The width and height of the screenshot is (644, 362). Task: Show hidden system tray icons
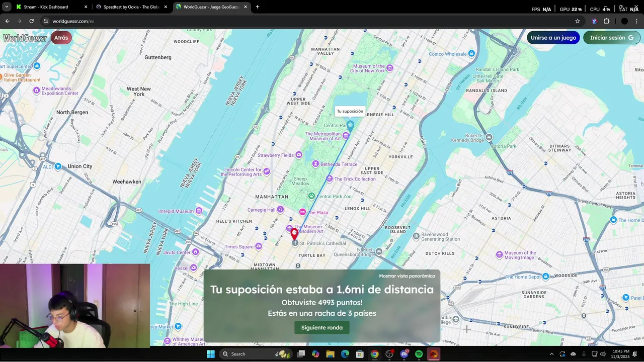(551, 354)
